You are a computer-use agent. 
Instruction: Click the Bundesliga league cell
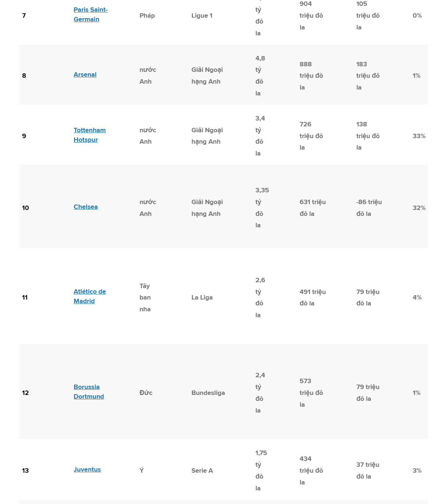point(208,393)
